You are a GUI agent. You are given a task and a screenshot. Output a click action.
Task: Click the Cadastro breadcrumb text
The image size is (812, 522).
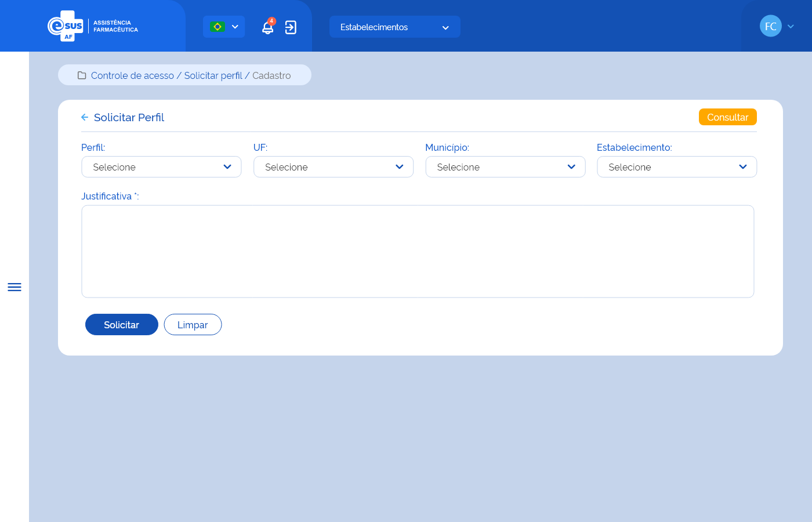[x=271, y=75]
